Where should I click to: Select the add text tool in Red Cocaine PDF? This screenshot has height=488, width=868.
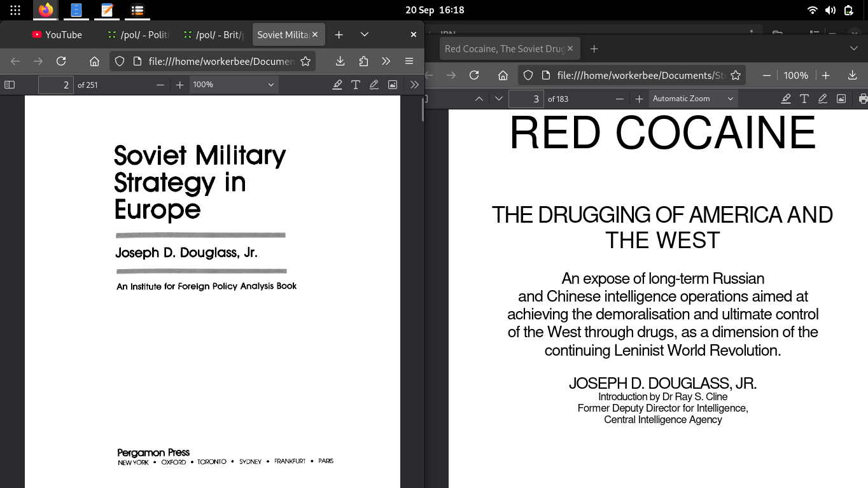(x=804, y=99)
